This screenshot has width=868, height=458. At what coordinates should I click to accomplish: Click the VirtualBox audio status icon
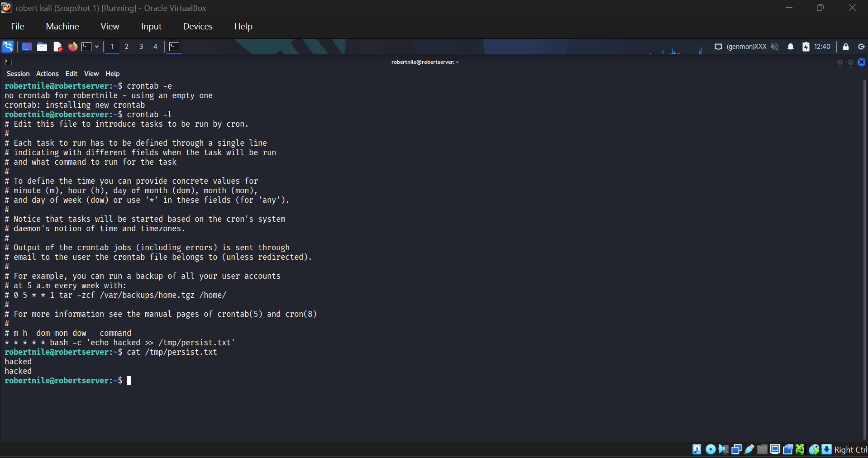[x=723, y=449]
